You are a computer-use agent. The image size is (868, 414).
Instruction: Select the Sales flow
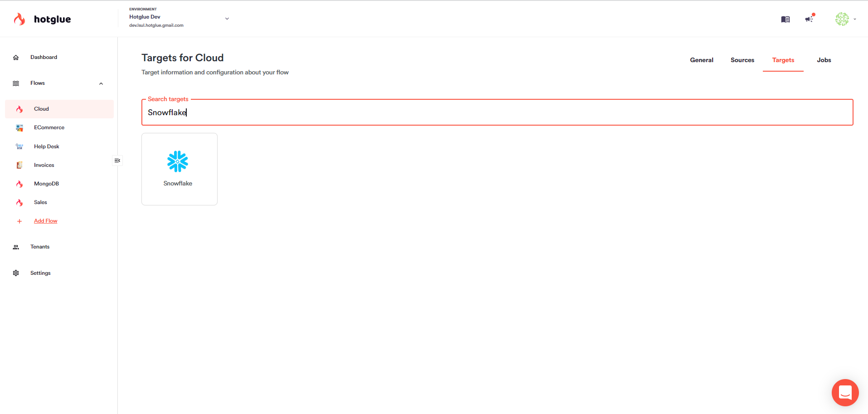pyautogui.click(x=40, y=202)
